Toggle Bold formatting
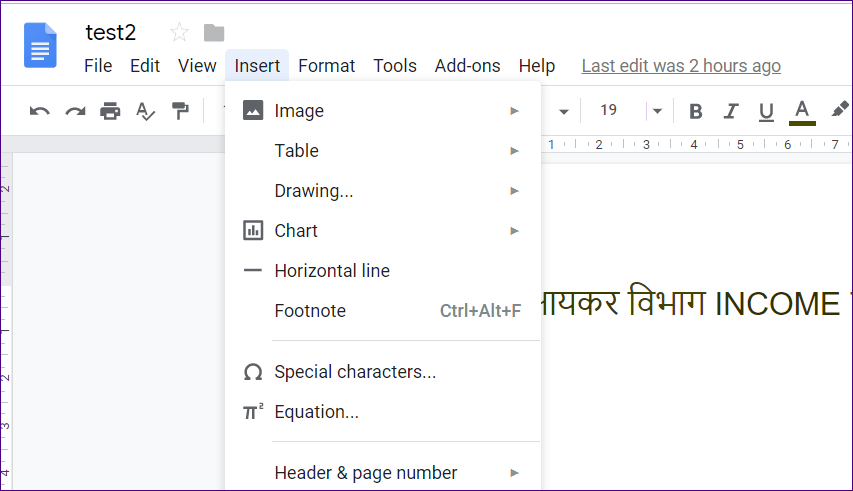This screenshot has height=491, width=853. [695, 111]
